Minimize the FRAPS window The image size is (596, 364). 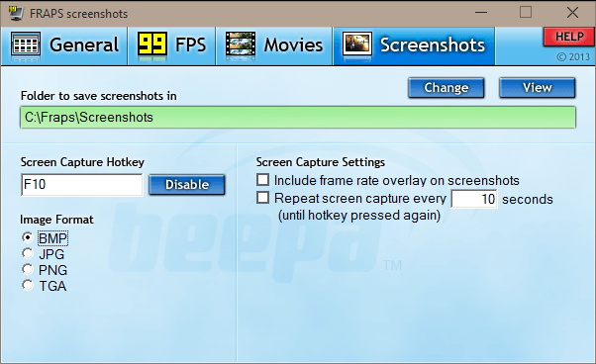coord(481,13)
